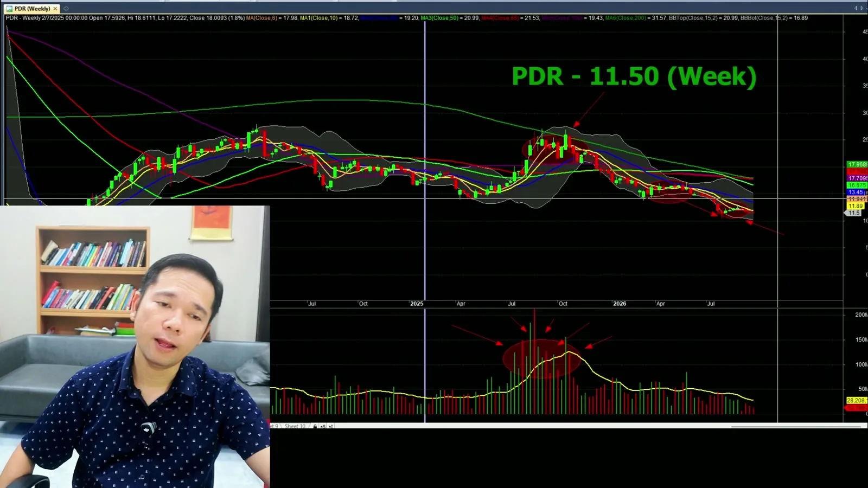Click the 11.89 yellow price tag
868x488 pixels.
pyautogui.click(x=856, y=206)
